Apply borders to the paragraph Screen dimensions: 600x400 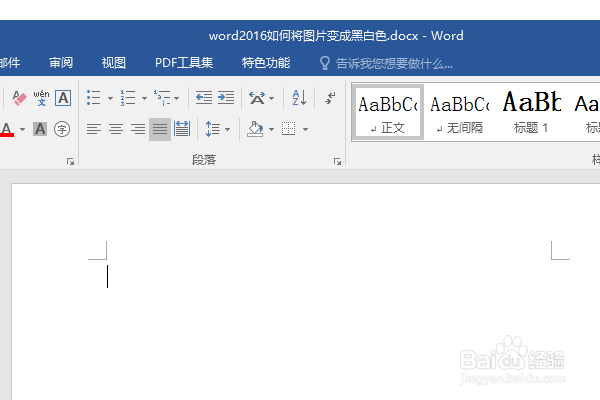pyautogui.click(x=289, y=129)
